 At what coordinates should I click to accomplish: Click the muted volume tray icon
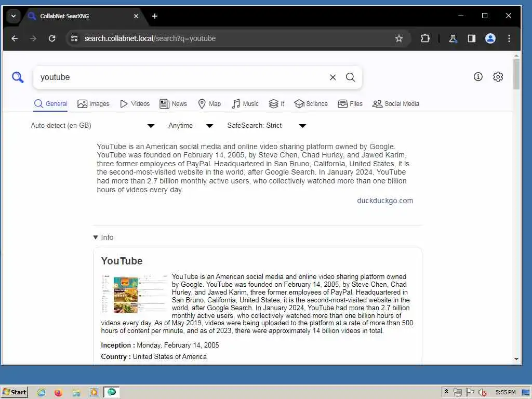(x=483, y=393)
